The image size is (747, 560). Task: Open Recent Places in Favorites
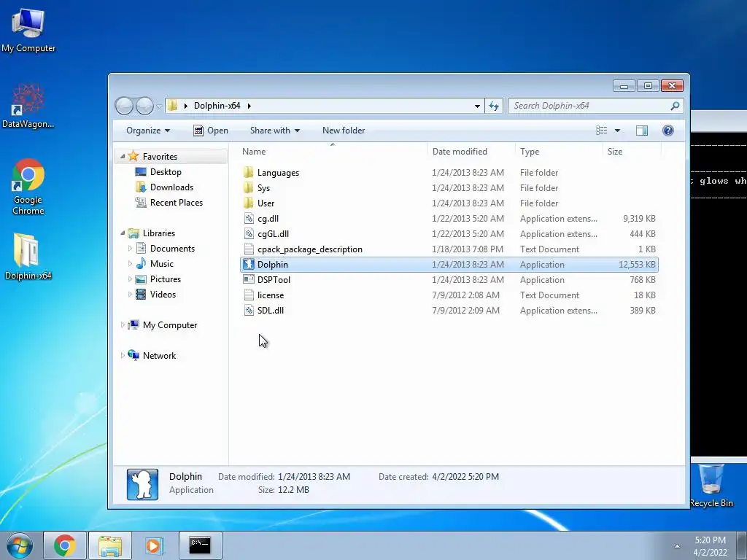tap(177, 203)
